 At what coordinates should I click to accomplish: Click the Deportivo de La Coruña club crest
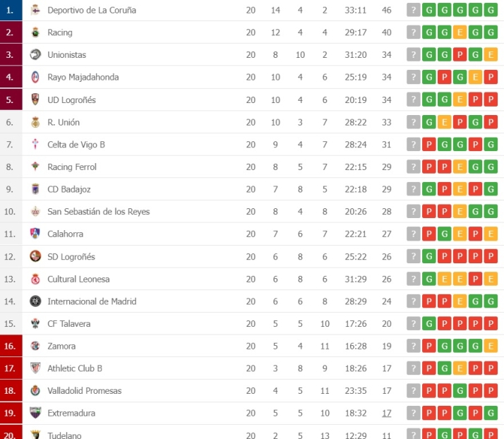coord(35,10)
